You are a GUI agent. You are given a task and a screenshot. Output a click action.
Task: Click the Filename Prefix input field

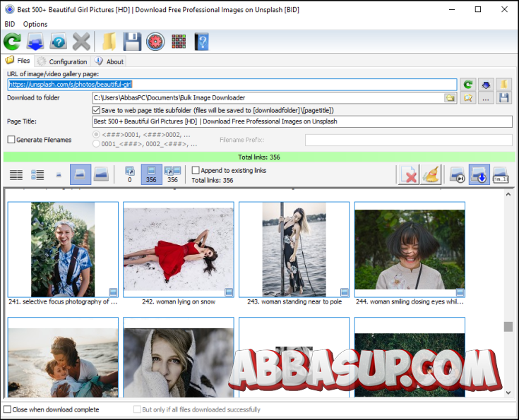click(x=409, y=140)
